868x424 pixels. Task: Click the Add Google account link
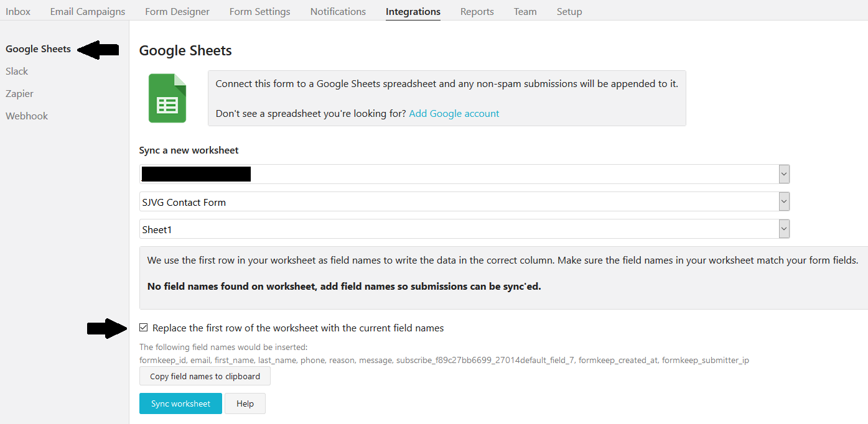pos(454,113)
